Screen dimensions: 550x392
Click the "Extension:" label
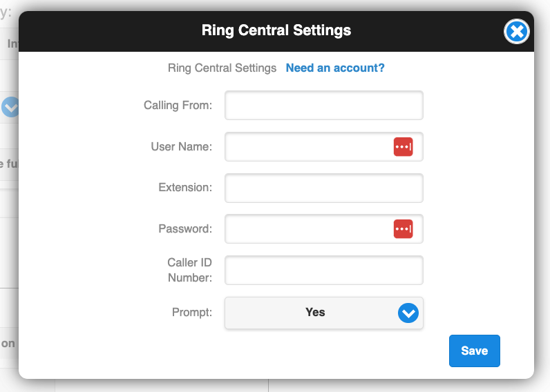pos(185,188)
